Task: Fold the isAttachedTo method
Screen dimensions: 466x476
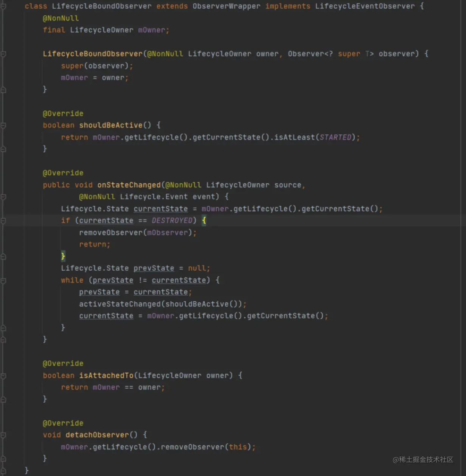Action: (x=3, y=375)
